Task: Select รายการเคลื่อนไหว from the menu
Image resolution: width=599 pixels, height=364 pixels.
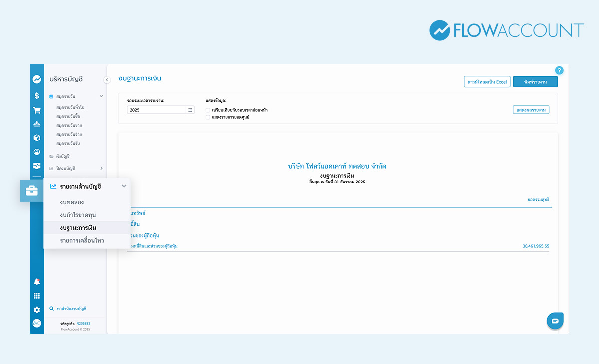Action: (82, 241)
